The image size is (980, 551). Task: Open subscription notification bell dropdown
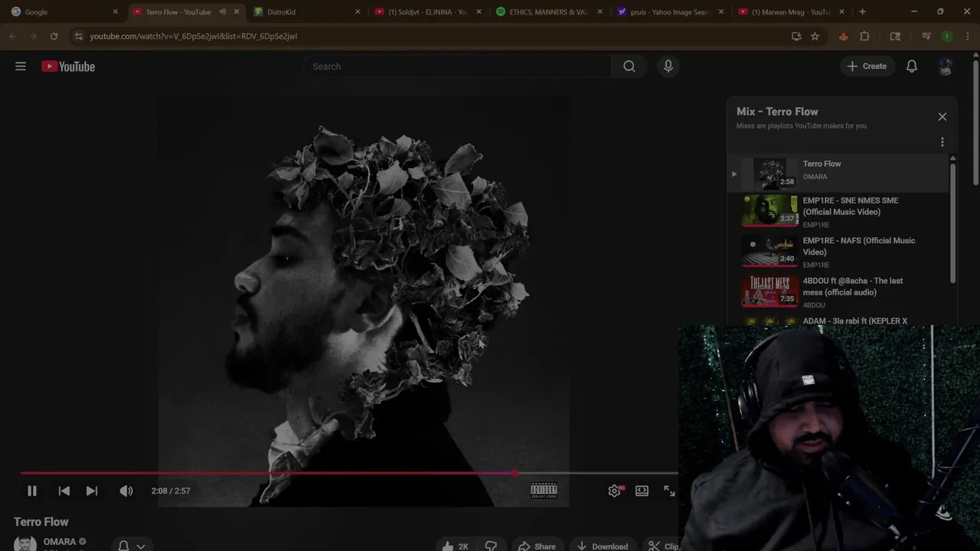click(x=131, y=546)
